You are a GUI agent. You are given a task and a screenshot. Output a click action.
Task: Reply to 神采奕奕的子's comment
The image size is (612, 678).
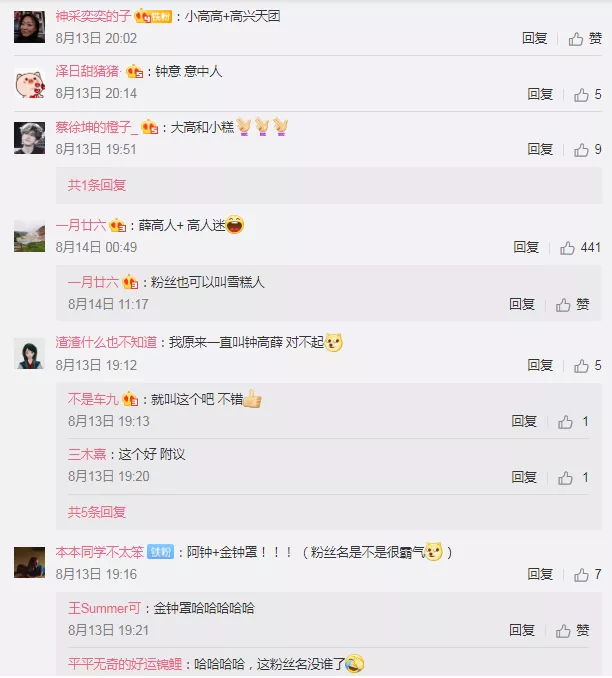(x=535, y=38)
